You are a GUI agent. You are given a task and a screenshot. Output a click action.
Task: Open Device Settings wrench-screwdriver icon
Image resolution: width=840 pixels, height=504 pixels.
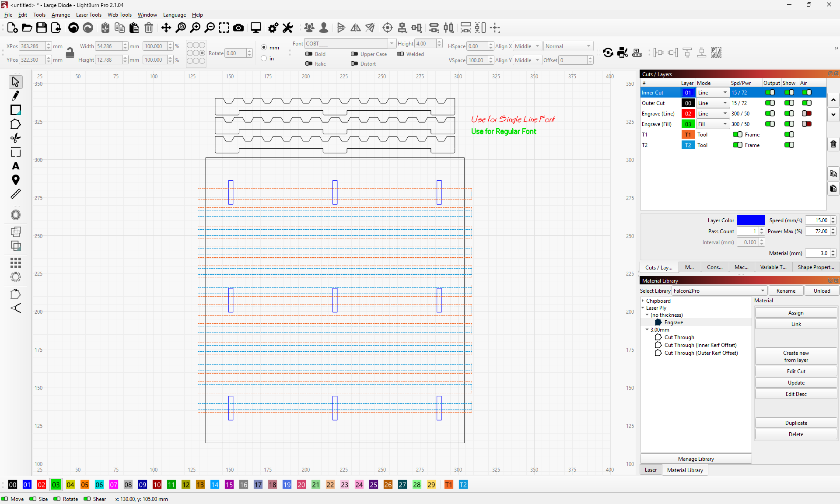(287, 28)
